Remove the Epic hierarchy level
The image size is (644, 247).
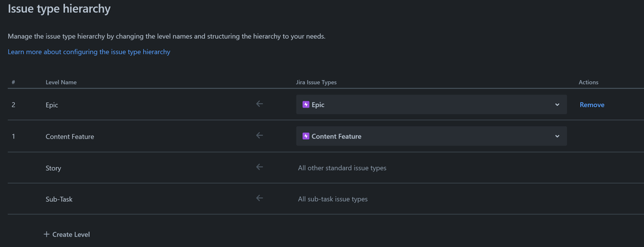coord(592,105)
